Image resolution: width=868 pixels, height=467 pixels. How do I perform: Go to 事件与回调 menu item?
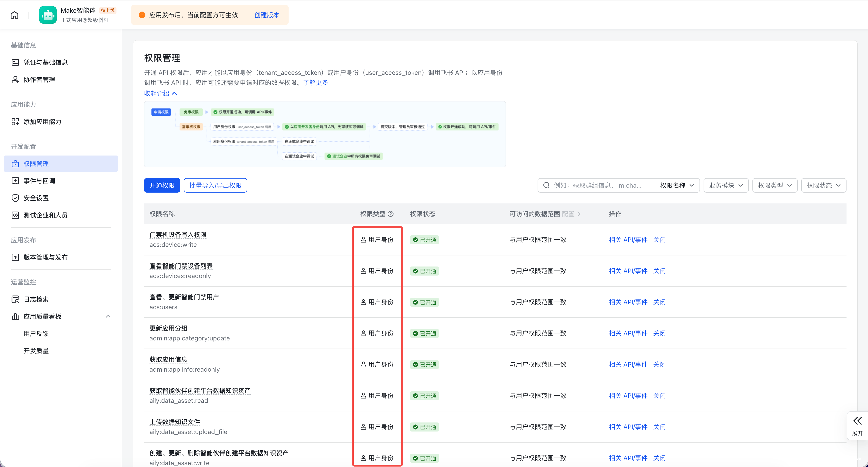tap(39, 181)
